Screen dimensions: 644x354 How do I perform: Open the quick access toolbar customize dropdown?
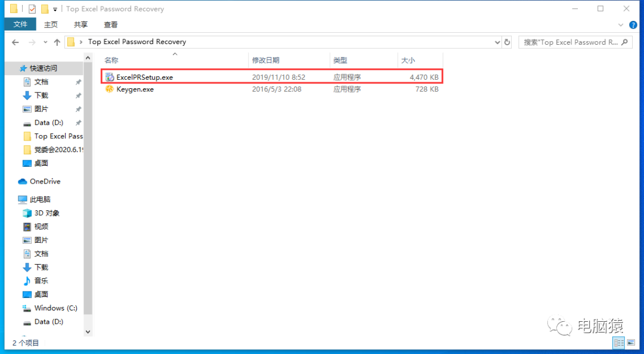55,9
